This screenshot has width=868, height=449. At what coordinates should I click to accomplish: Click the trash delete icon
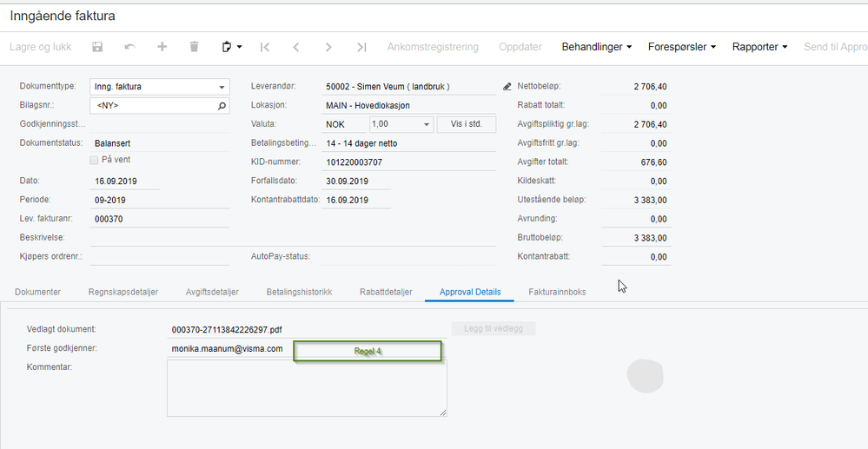(x=195, y=47)
